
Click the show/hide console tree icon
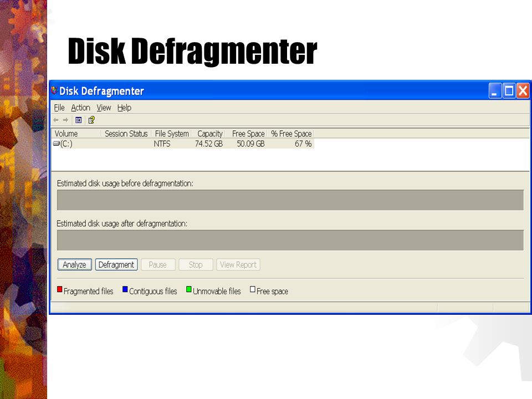[78, 120]
